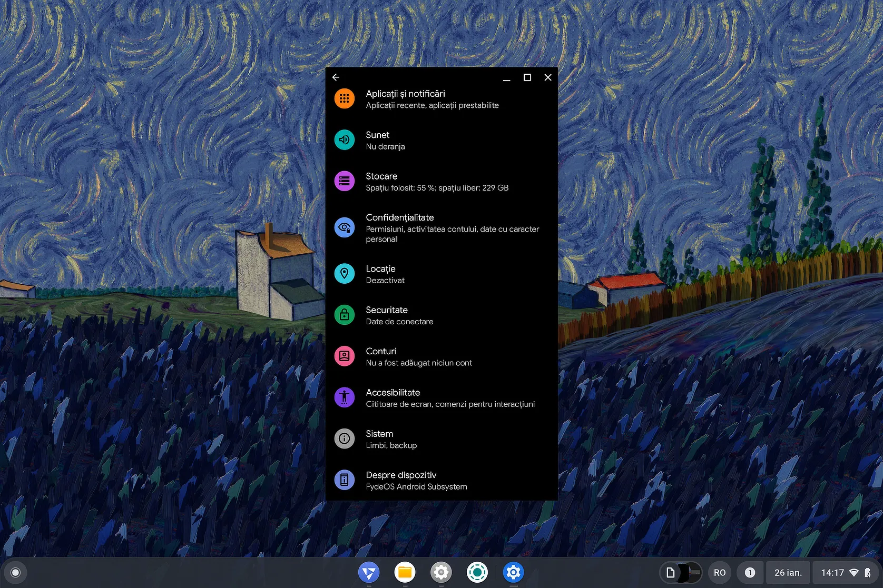Open the calendar via 26 ian. date

(788, 572)
